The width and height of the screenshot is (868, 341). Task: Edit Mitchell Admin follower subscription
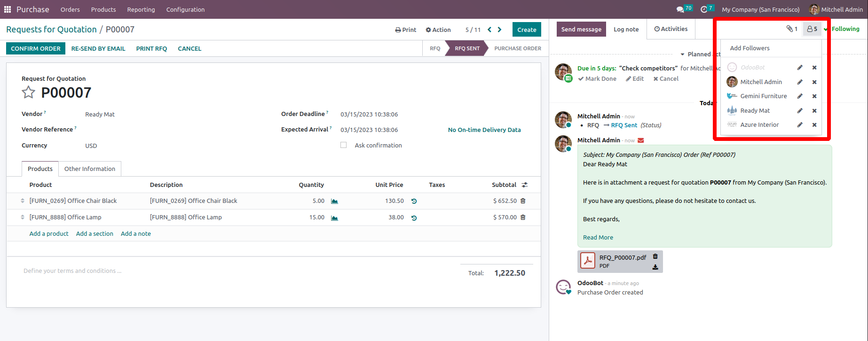800,82
